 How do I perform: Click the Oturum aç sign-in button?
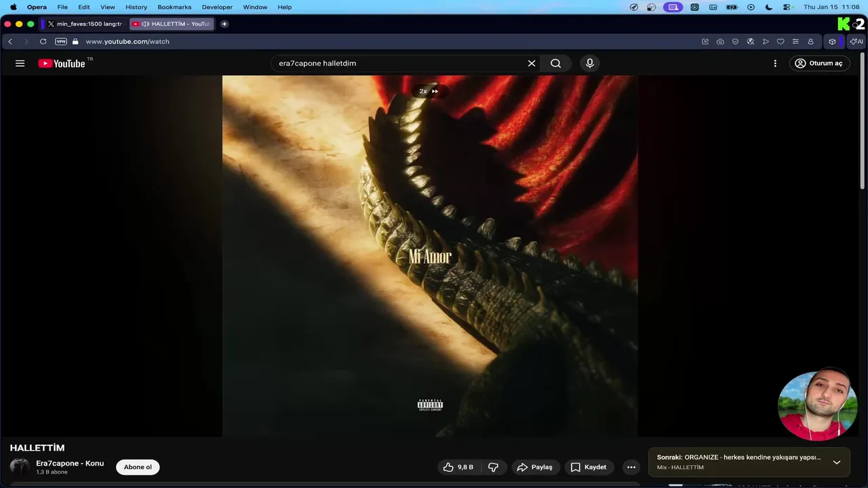pyautogui.click(x=819, y=63)
